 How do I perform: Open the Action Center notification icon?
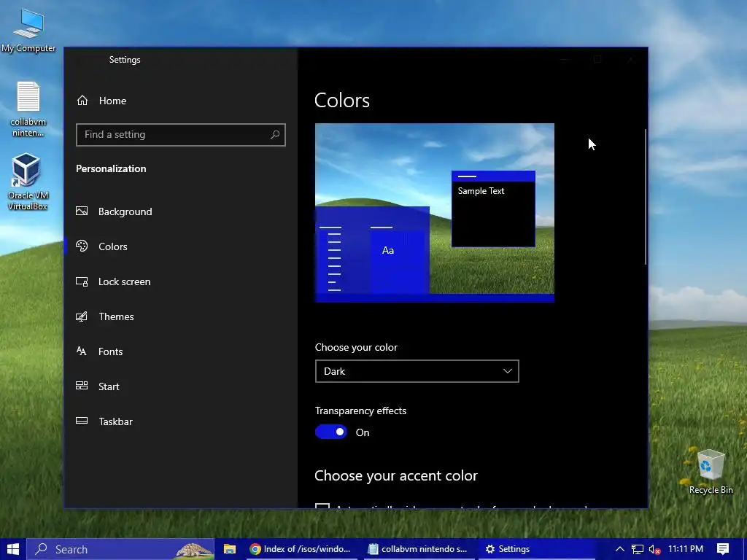click(x=723, y=549)
